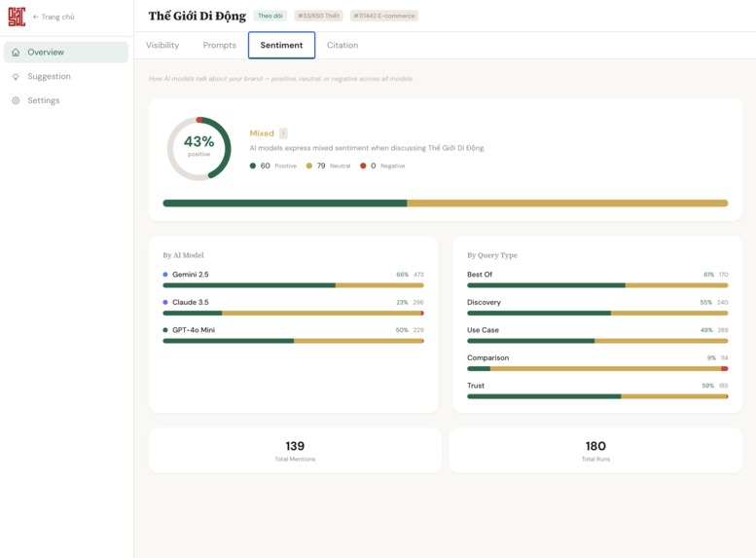Click the Use Case query type label

tap(483, 330)
